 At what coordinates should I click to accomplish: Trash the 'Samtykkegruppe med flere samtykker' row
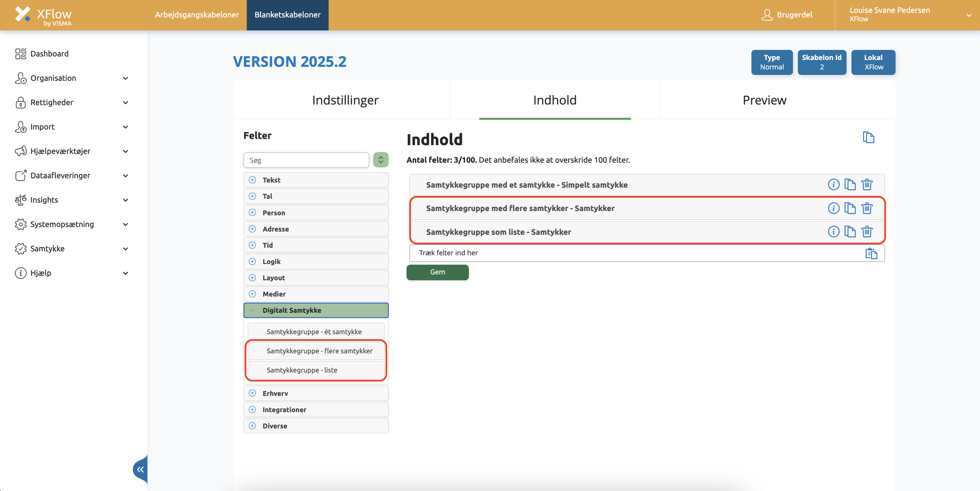[x=867, y=208]
